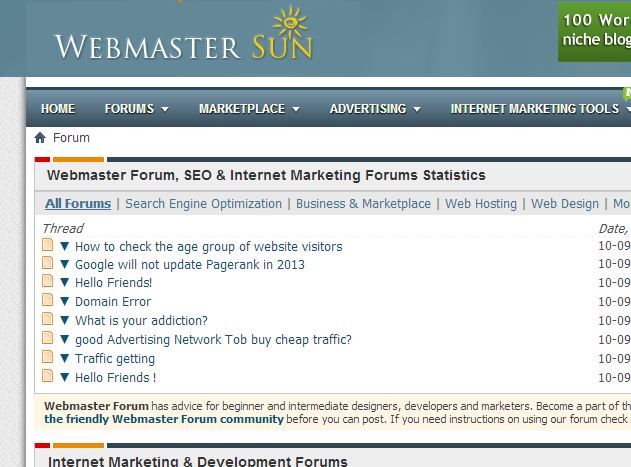
Task: Click the Webmaster Sun logo
Action: pyautogui.click(x=184, y=38)
